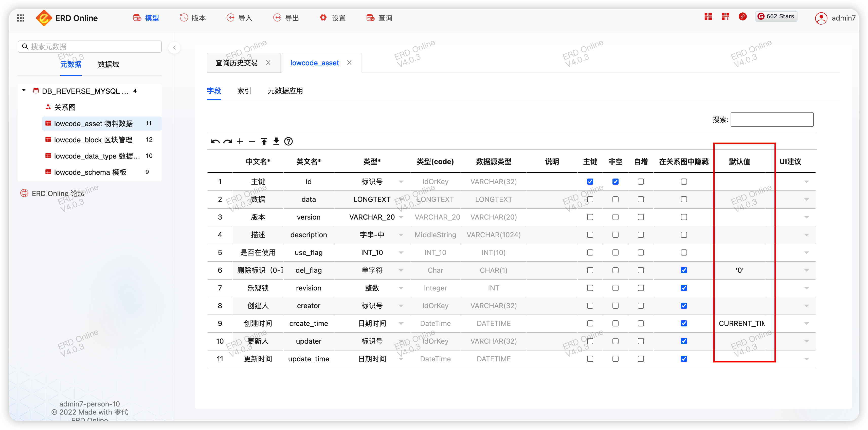Add a new field with the plus icon
This screenshot has height=430, width=868.
[240, 141]
